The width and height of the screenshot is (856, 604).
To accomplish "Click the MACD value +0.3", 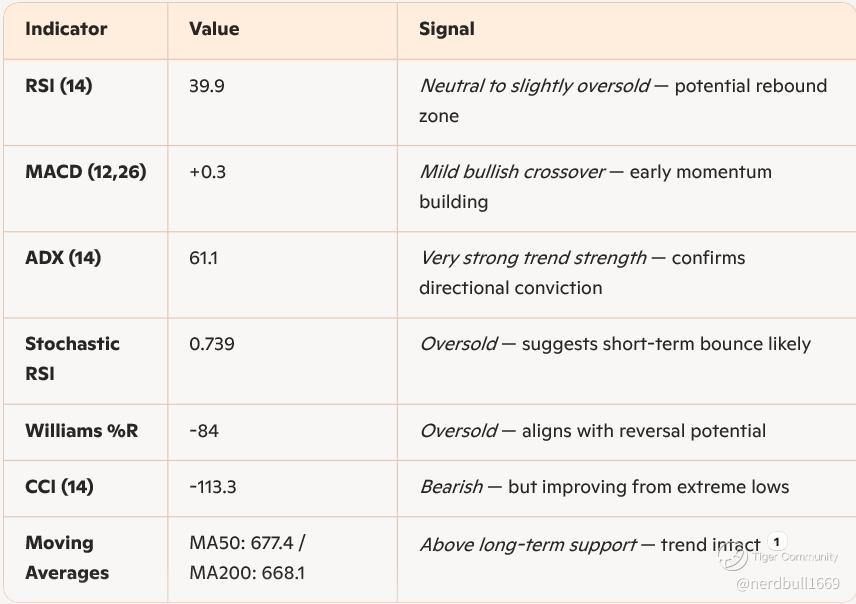I will tap(207, 172).
